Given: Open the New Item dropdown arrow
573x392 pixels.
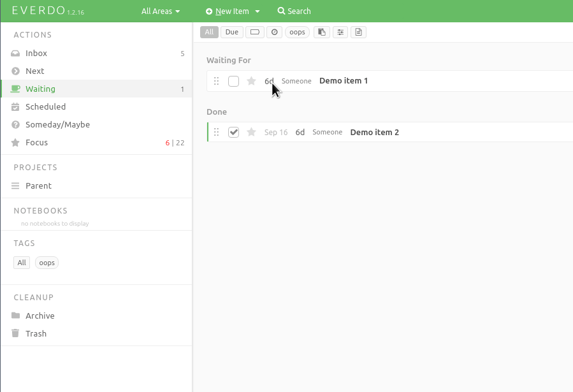Looking at the screenshot, I should point(257,11).
